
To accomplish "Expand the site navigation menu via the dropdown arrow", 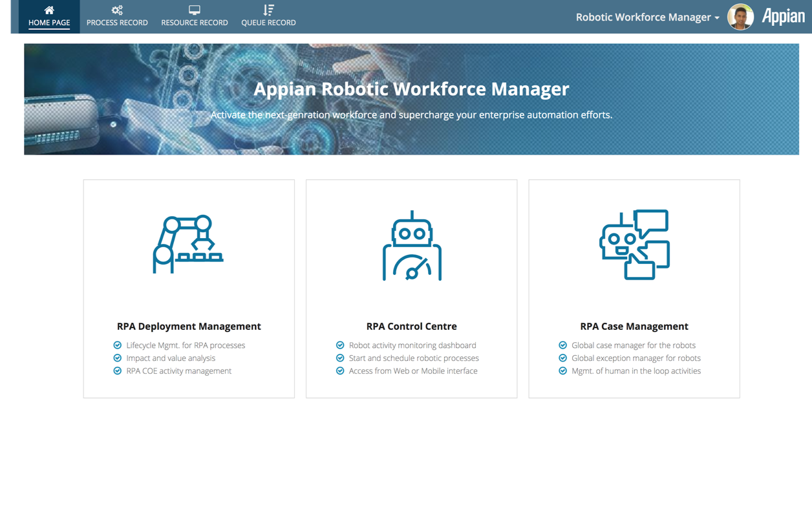I will coord(718,18).
